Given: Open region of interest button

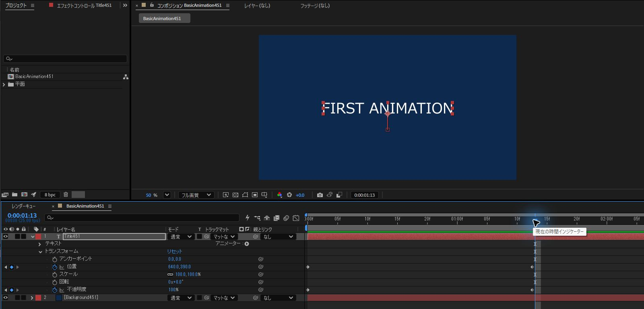Looking at the screenshot, I should point(255,195).
